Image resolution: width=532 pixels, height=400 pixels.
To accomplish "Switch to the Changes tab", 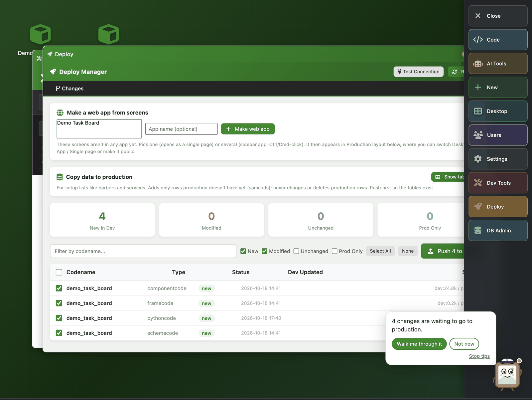I will (69, 89).
